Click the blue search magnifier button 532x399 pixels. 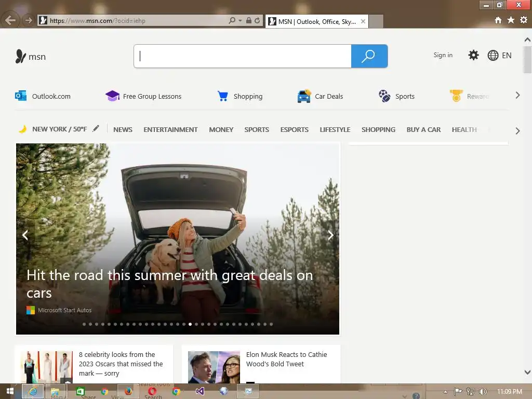click(x=369, y=56)
